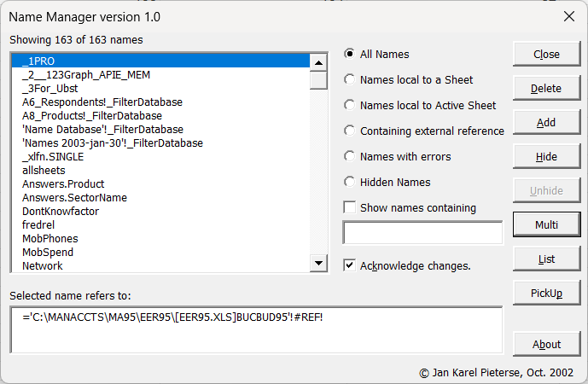588x384 pixels.
Task: Click the Add button
Action: click(x=546, y=122)
